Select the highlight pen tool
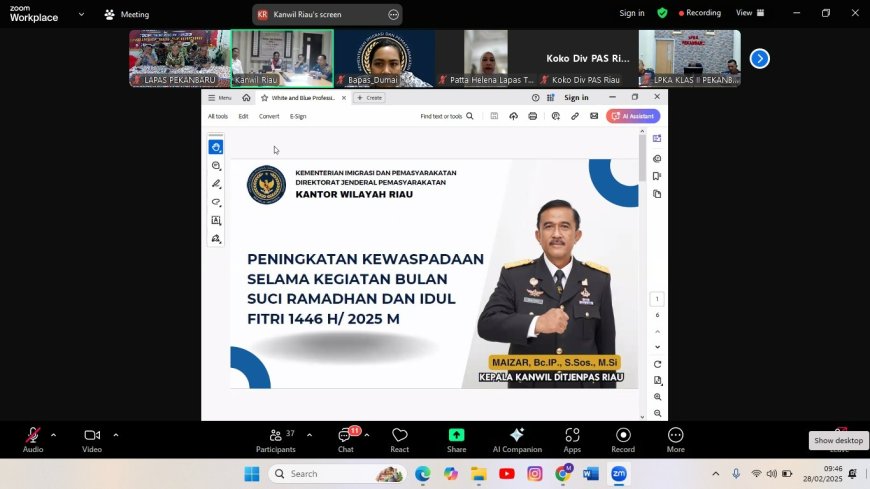 pos(216,184)
